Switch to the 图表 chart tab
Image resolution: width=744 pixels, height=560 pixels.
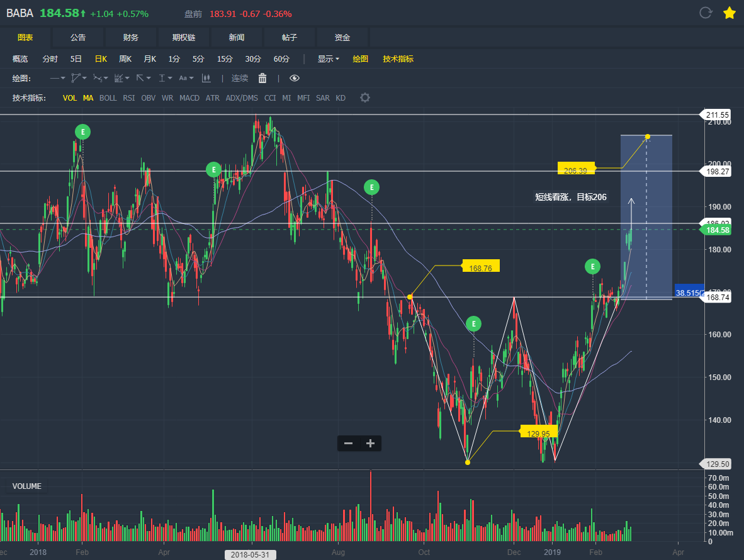25,38
